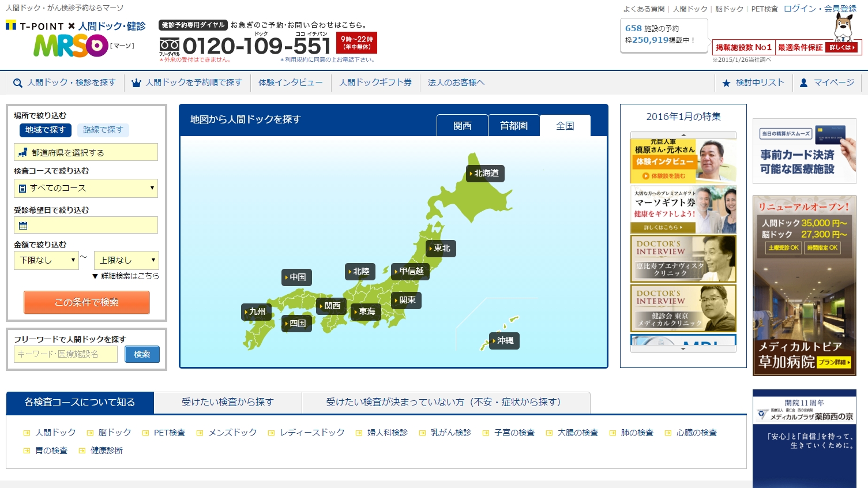This screenshot has height=488, width=868.
Task: Select 東北 region on the map
Action: 441,248
